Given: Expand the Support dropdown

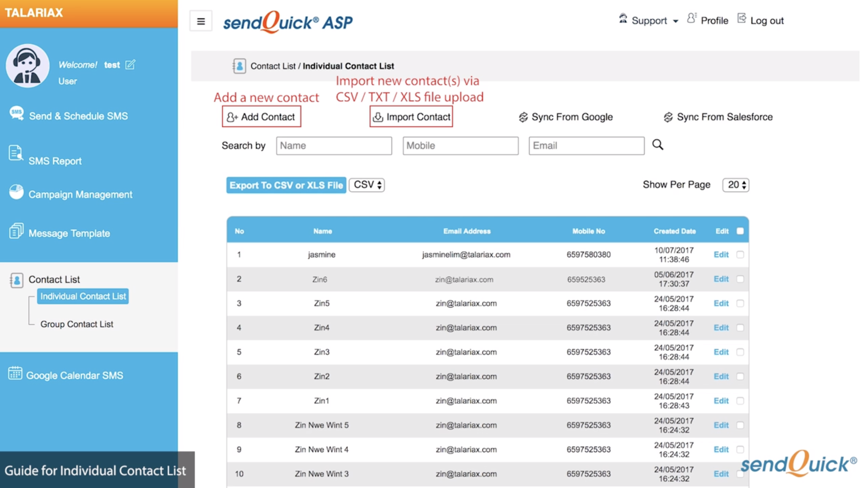Looking at the screenshot, I should tap(655, 20).
